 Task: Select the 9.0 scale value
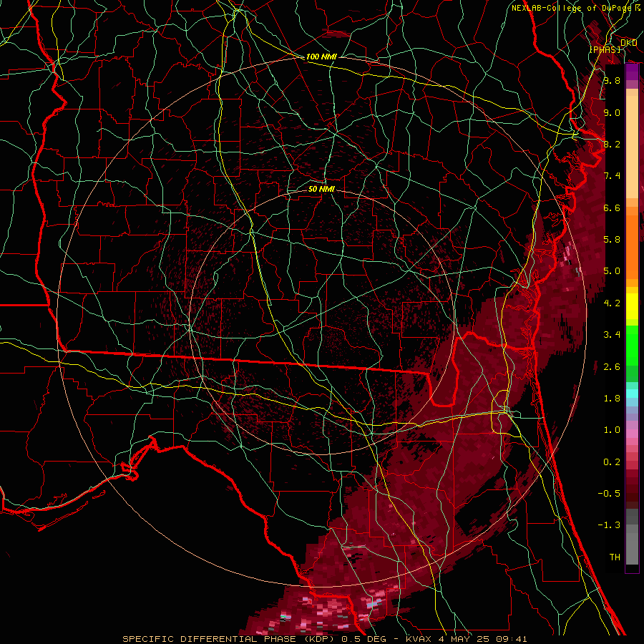[x=612, y=112]
